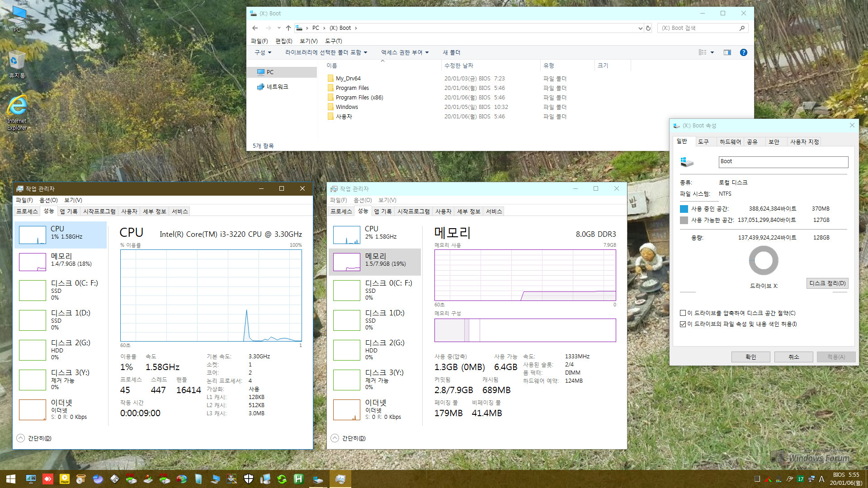Select 이더넷 in the memory Task Manager sidebar
Image resolution: width=868 pixels, height=488 pixels.
point(376,409)
